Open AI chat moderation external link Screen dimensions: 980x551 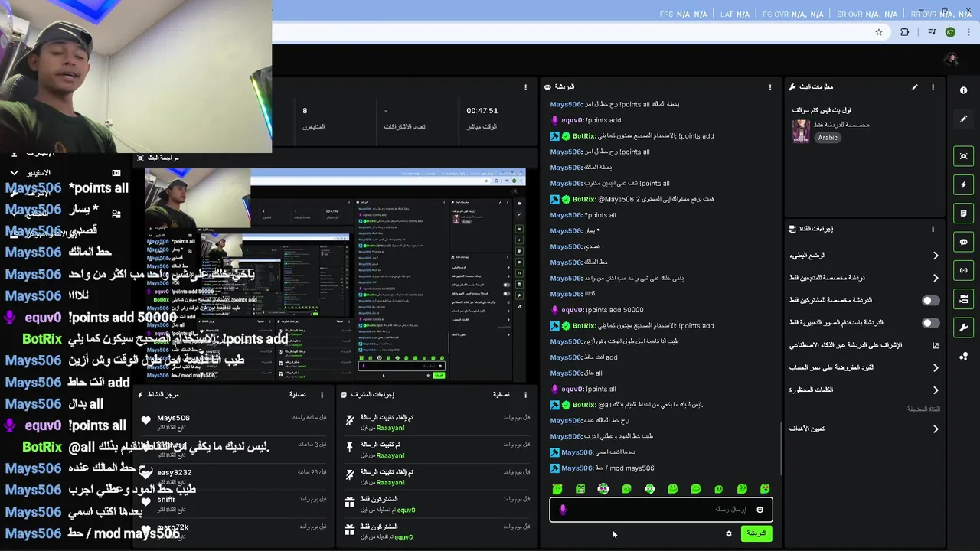[936, 346]
